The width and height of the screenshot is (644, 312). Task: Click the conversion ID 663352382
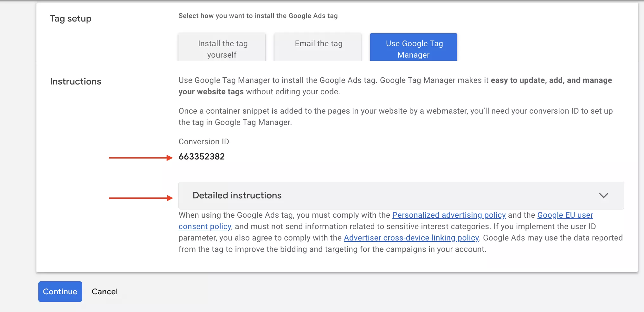click(x=202, y=157)
